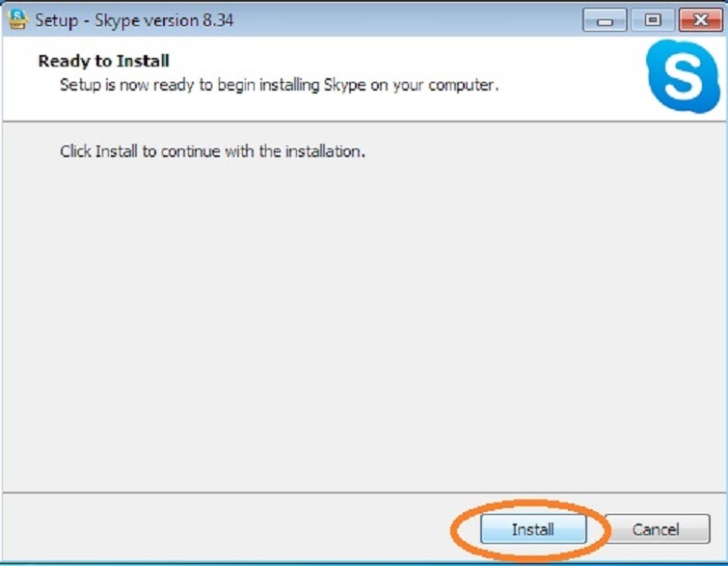This screenshot has width=728, height=566.
Task: Select the "Setup is now ready" description line
Action: 278,85
